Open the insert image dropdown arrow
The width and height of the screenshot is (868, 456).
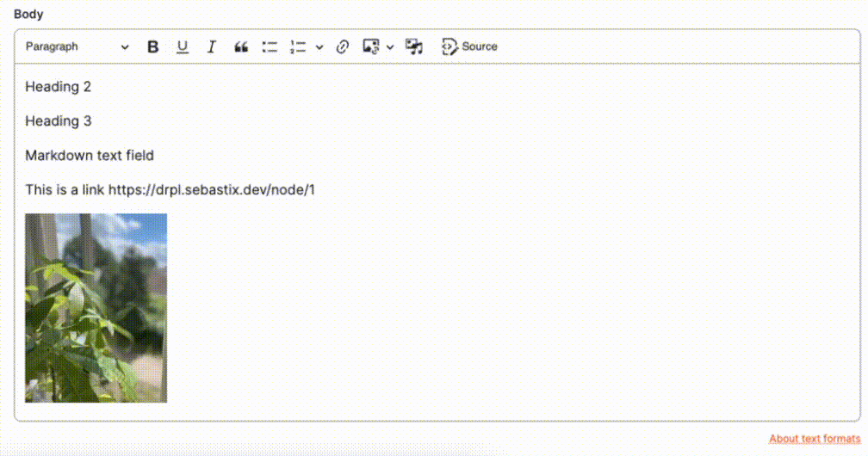tap(390, 47)
